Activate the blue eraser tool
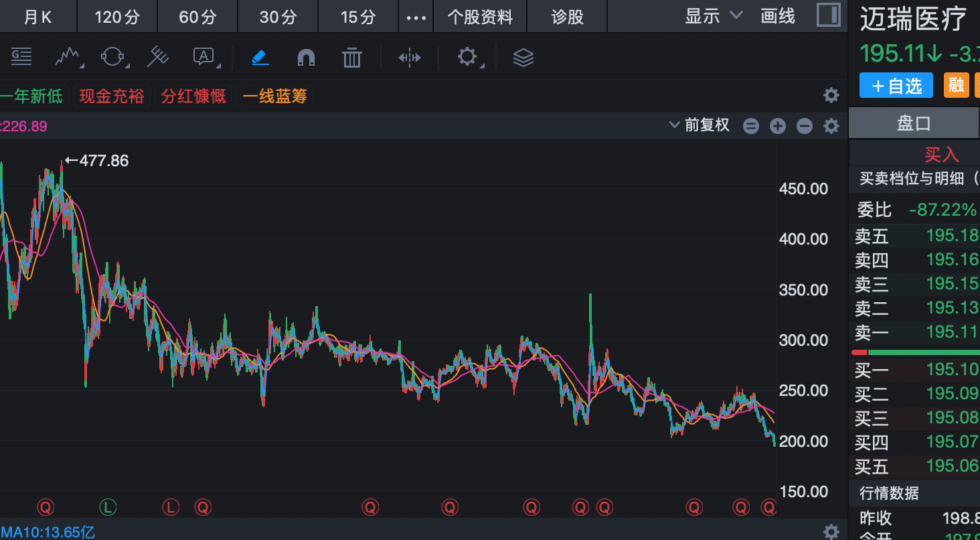 pyautogui.click(x=260, y=57)
